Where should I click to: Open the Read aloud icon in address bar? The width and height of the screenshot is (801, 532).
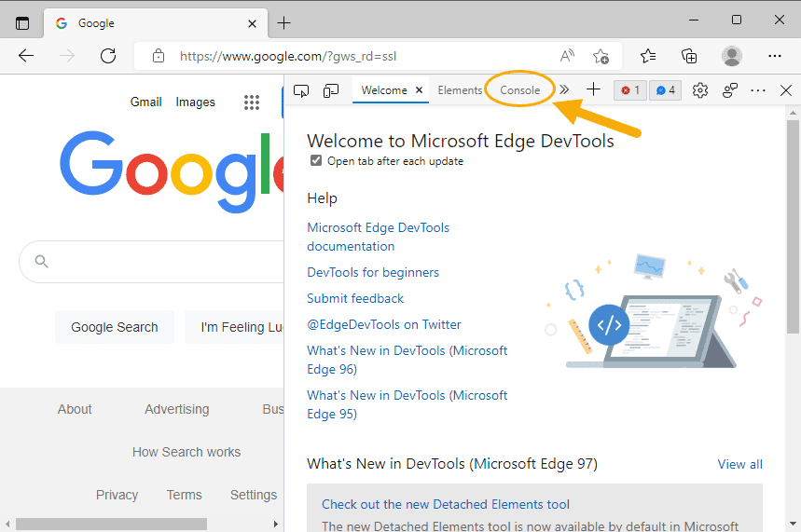[567, 56]
